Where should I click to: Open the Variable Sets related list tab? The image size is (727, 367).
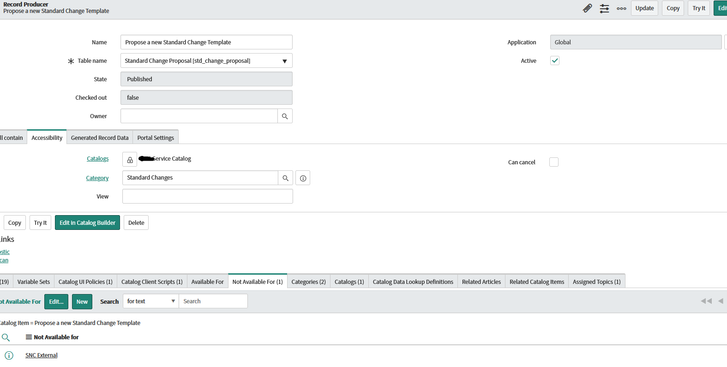pyautogui.click(x=33, y=282)
